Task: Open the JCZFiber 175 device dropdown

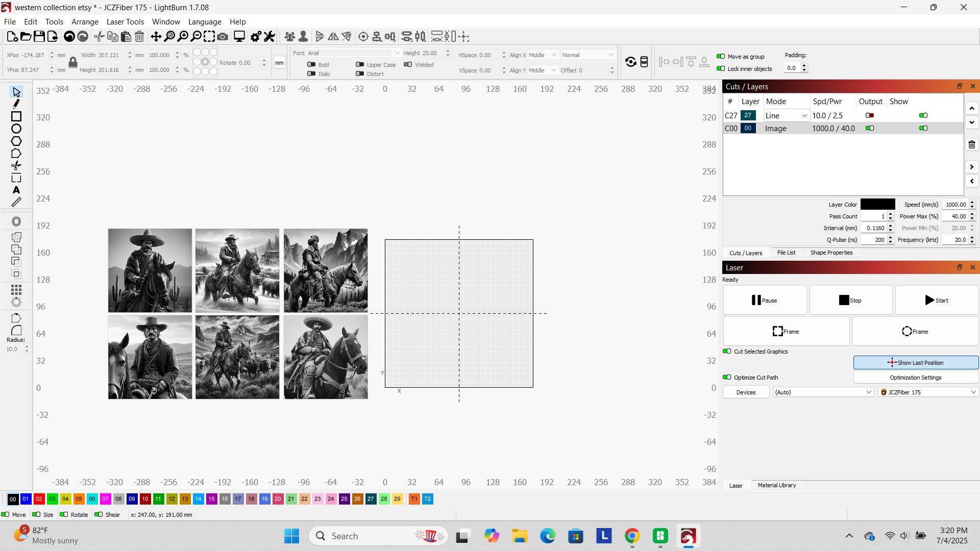Action: click(928, 392)
